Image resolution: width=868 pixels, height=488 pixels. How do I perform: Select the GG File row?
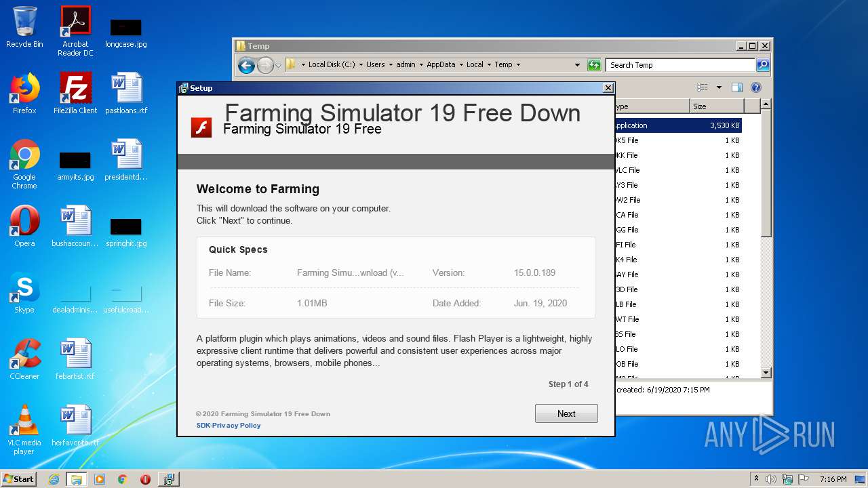pos(677,230)
